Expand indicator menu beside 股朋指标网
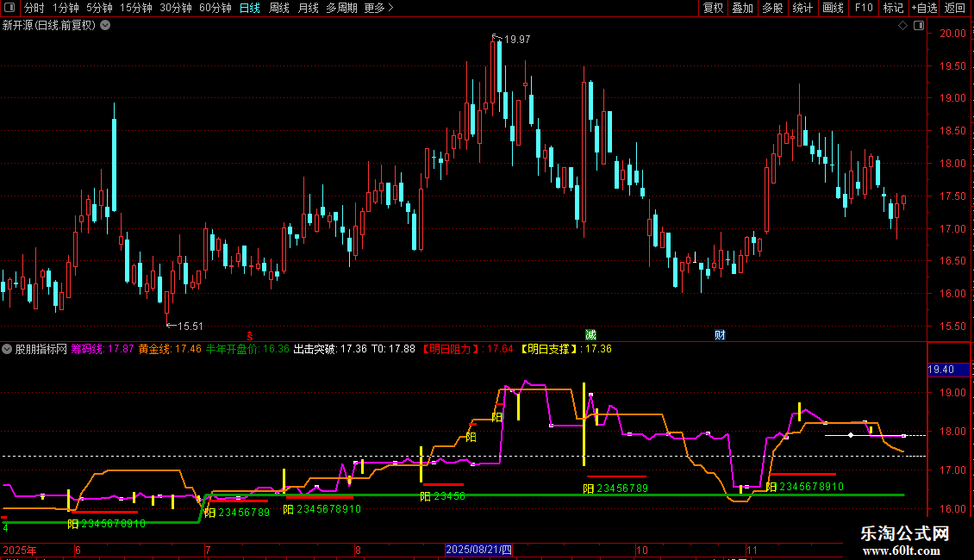The width and height of the screenshot is (974, 560). tap(7, 349)
